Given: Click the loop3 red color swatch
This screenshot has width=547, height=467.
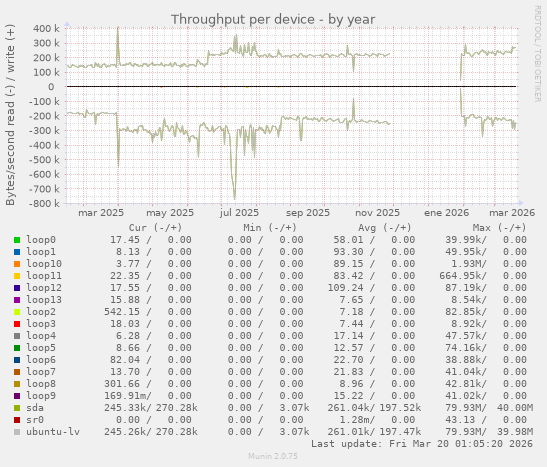Looking at the screenshot, I should point(17,324).
